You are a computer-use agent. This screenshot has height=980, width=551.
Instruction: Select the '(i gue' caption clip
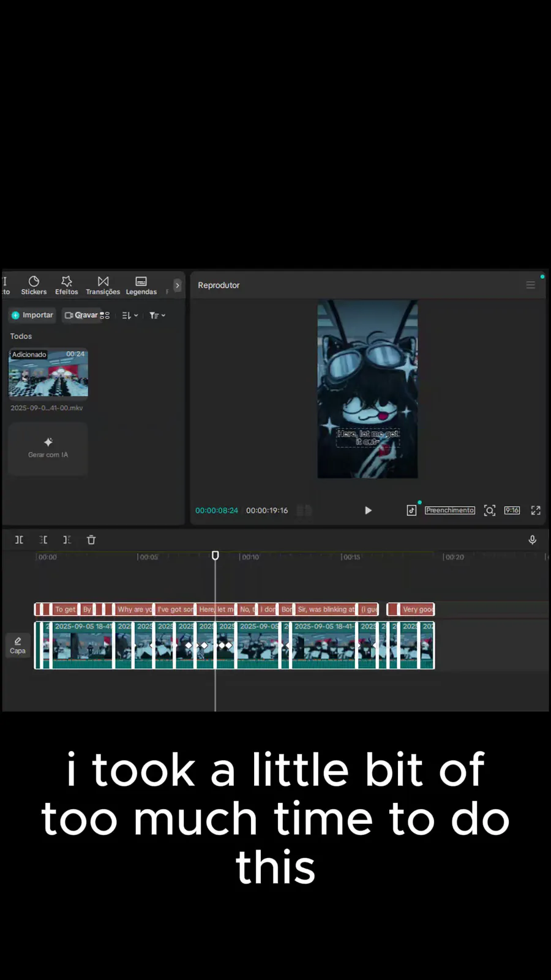coord(369,609)
